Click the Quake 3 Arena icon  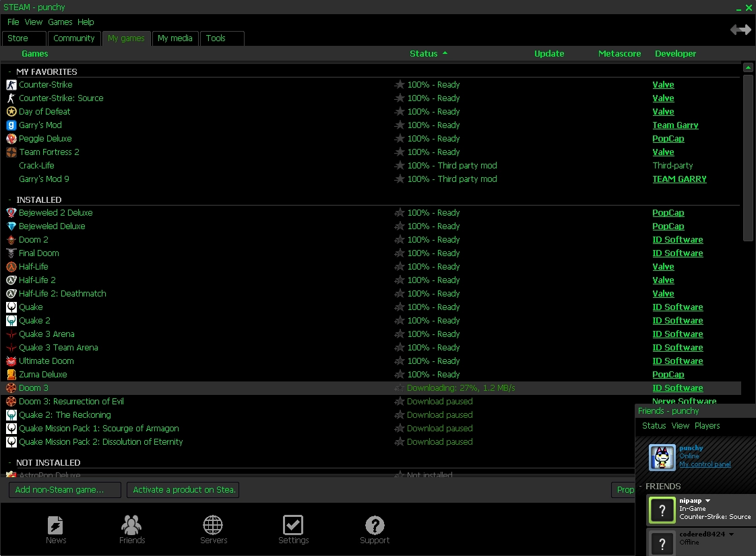[x=11, y=334]
